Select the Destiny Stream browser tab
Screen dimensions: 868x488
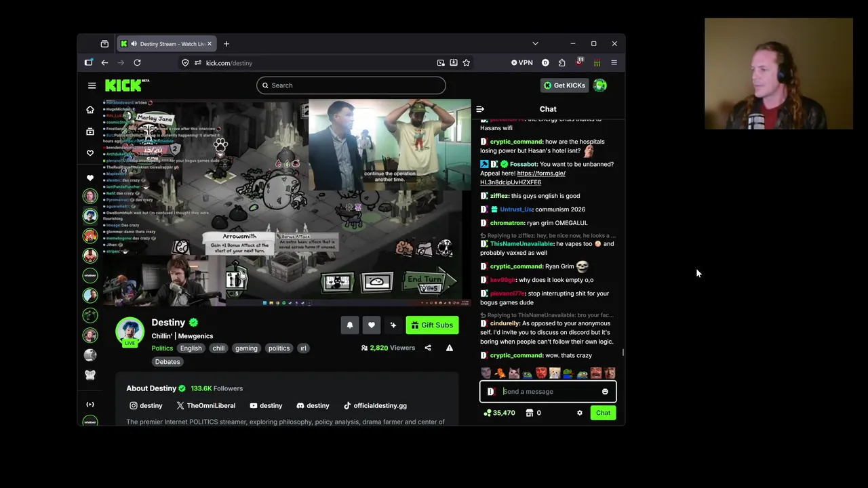coord(167,43)
